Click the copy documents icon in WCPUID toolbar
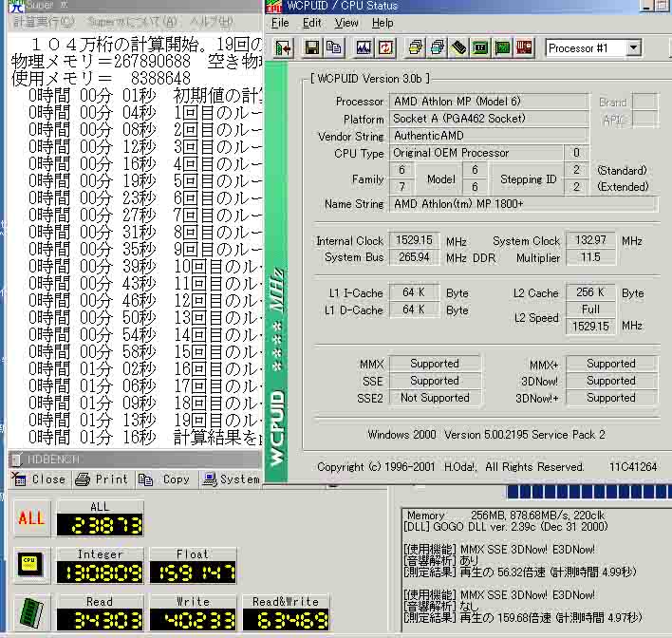The height and width of the screenshot is (638, 672). click(x=333, y=47)
